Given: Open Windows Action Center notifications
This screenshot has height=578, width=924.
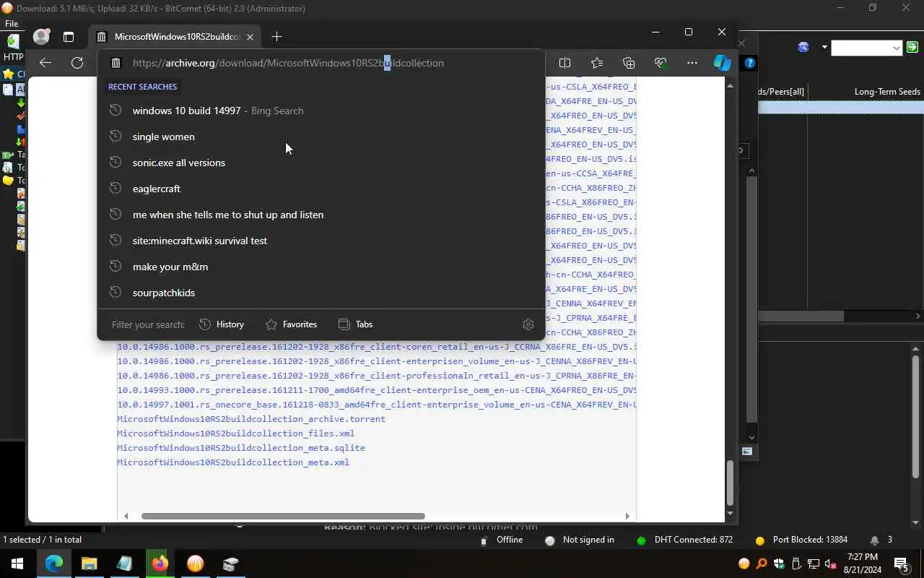Looking at the screenshot, I should (902, 564).
